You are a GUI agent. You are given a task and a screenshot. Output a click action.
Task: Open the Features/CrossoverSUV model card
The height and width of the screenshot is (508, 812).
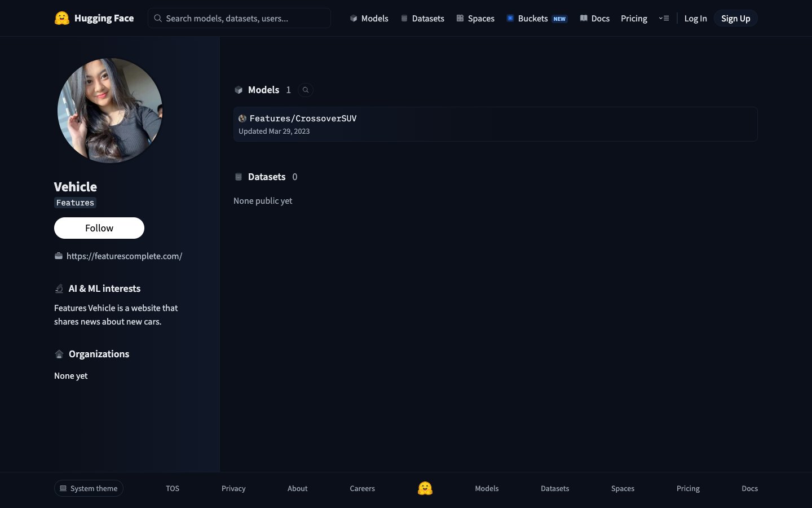[x=303, y=119]
